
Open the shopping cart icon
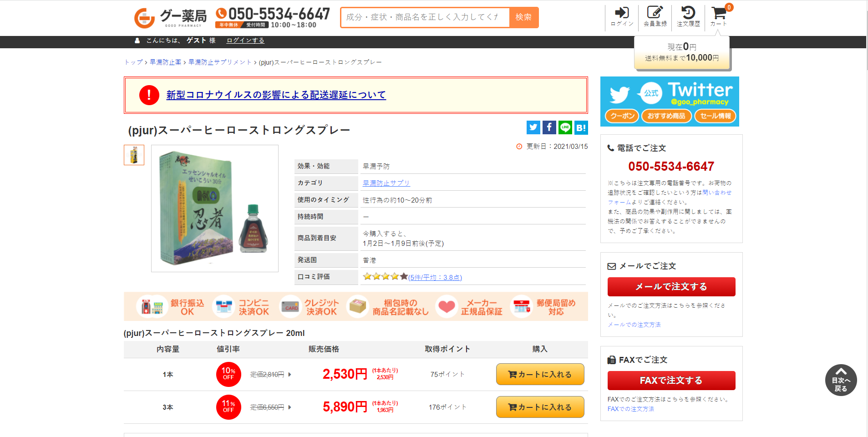pos(719,16)
